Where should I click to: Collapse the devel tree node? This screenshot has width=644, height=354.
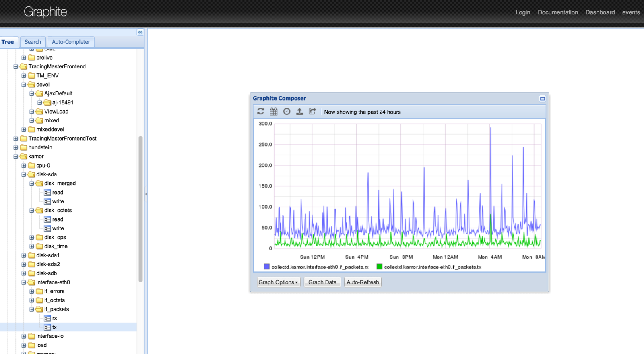point(24,85)
